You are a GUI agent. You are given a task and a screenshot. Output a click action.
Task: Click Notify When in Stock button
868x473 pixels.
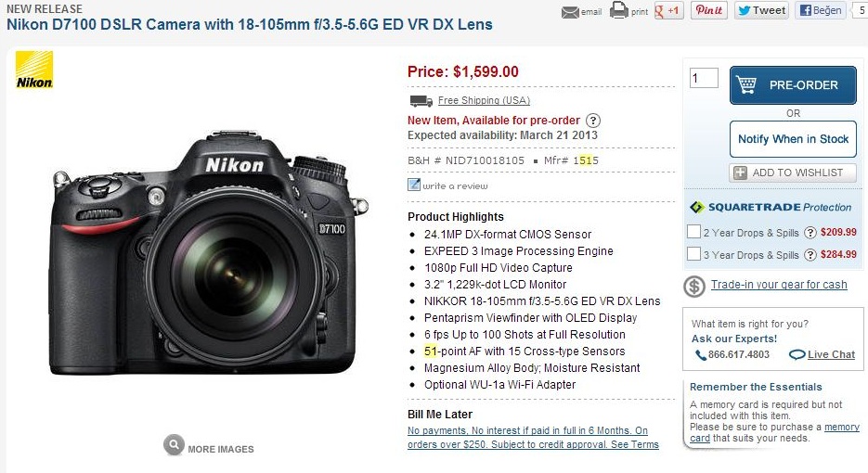(793, 139)
